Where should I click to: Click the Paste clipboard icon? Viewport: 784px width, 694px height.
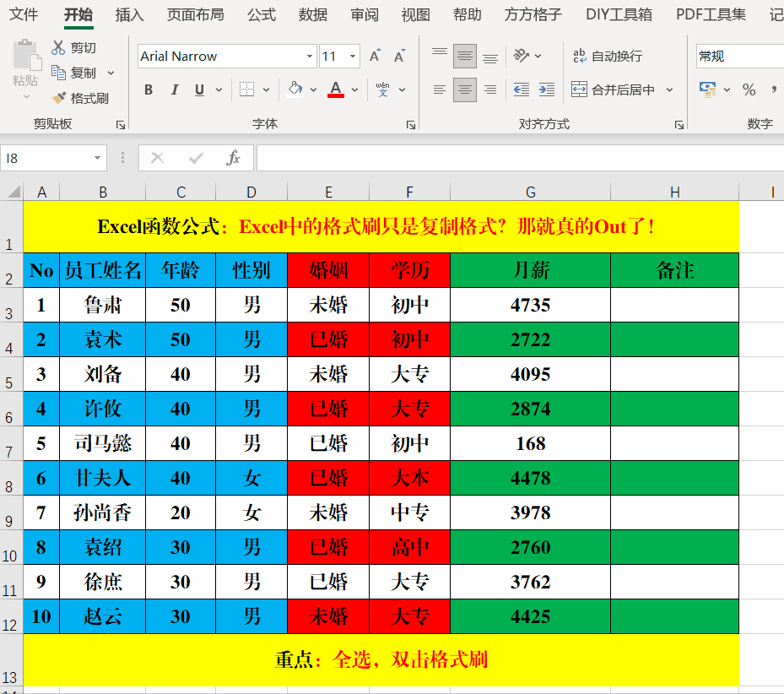pos(26,55)
